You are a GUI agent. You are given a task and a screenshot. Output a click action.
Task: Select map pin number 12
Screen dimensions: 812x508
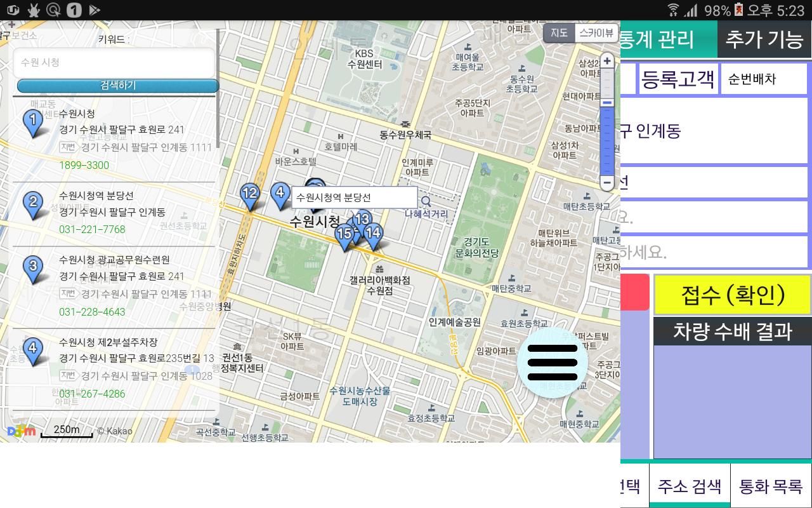tap(250, 196)
